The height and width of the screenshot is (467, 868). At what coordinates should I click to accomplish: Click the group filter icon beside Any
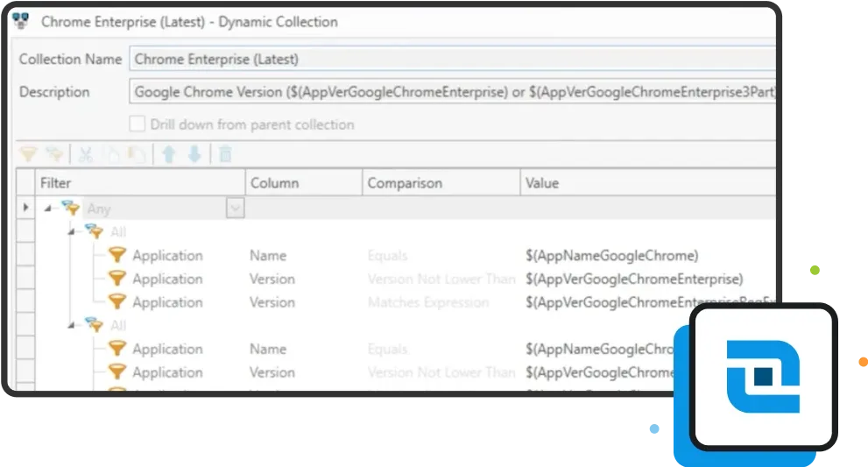70,209
